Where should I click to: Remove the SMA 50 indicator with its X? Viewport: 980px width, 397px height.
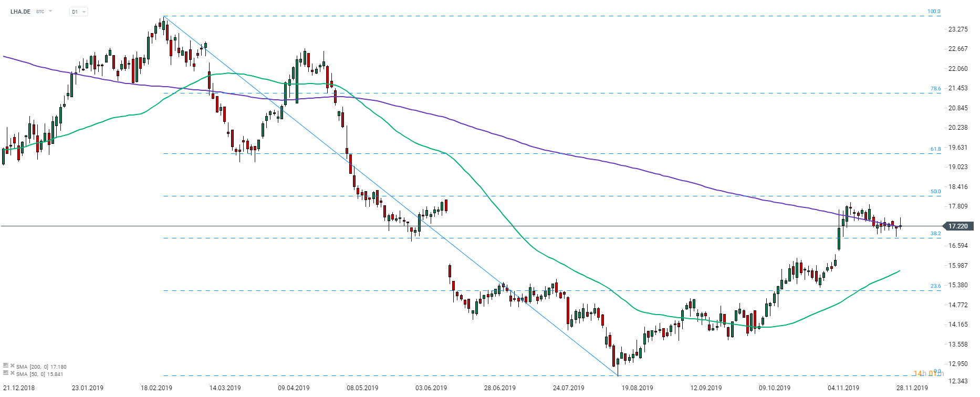pyautogui.click(x=12, y=373)
